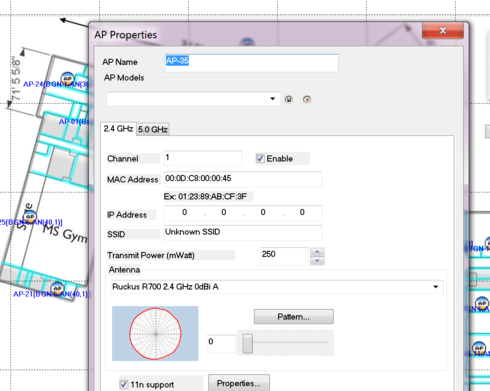Click the delete AP model icon
Screen dimensions: 490x391
pyautogui.click(x=307, y=99)
